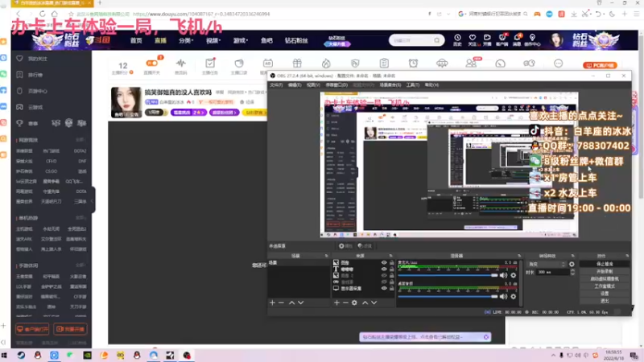Click 停止推流 stop streaming button in OBS
644x362 pixels.
pyautogui.click(x=605, y=264)
